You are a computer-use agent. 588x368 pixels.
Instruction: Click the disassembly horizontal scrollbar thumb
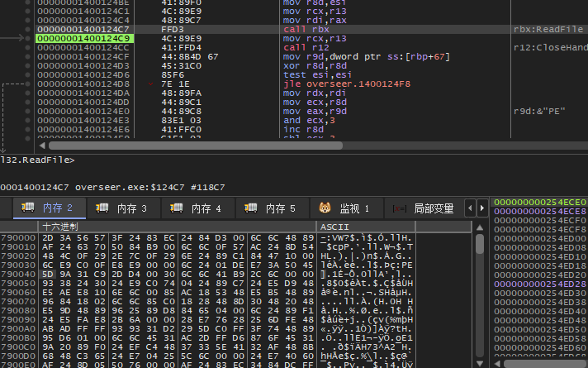coord(196,146)
